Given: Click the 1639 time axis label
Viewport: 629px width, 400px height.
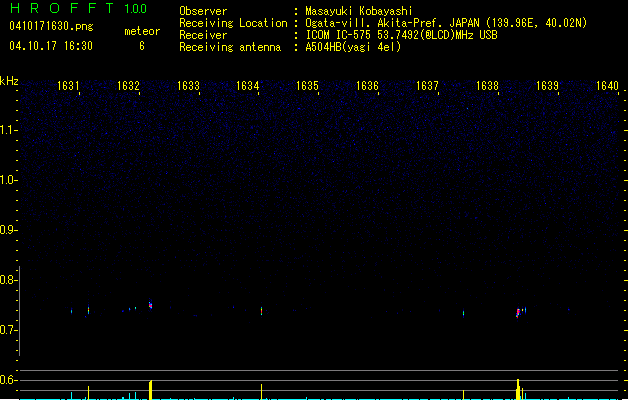Looking at the screenshot, I should tap(547, 86).
